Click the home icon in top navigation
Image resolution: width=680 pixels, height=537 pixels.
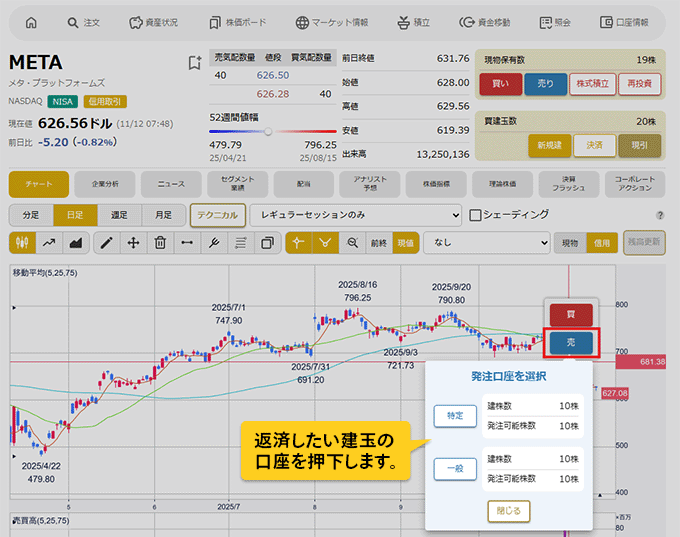click(x=30, y=22)
